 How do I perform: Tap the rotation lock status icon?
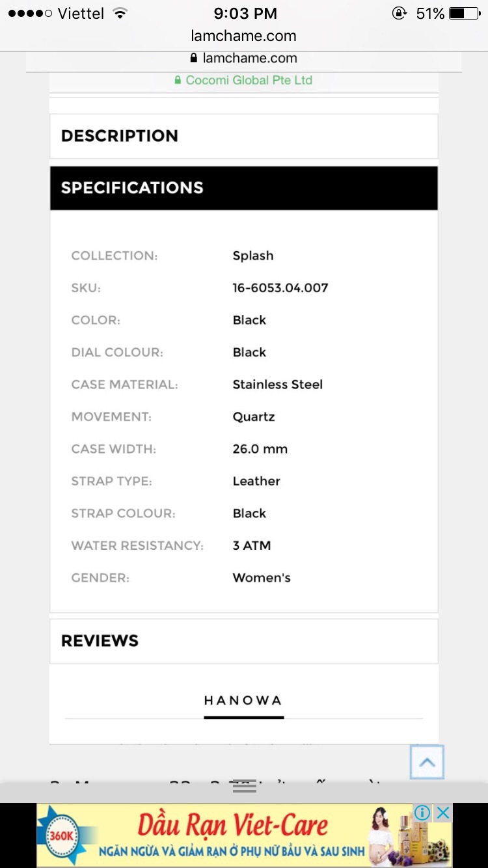click(x=400, y=14)
